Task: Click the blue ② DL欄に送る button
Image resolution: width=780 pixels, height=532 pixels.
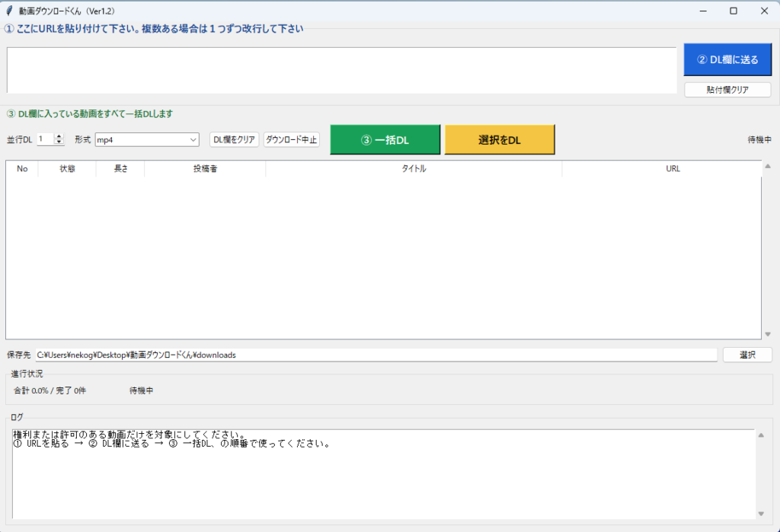Action: pos(727,59)
